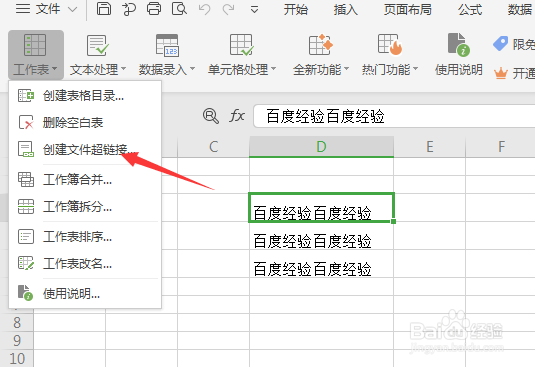Expand the 文件 menu dropdown arrow
The image size is (535, 367).
click(72, 9)
